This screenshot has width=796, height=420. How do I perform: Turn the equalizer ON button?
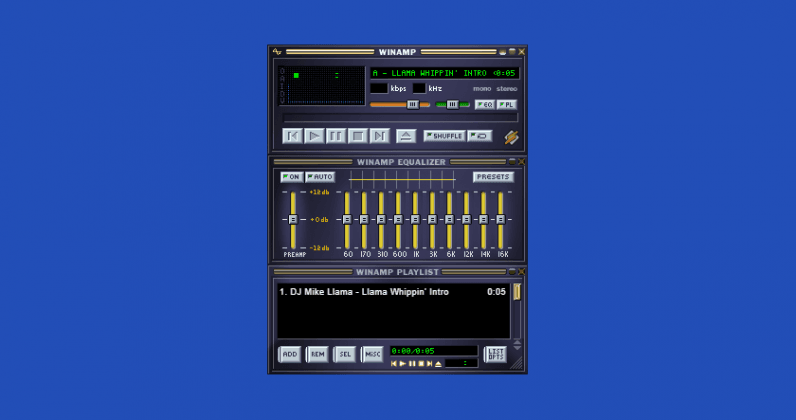292,177
